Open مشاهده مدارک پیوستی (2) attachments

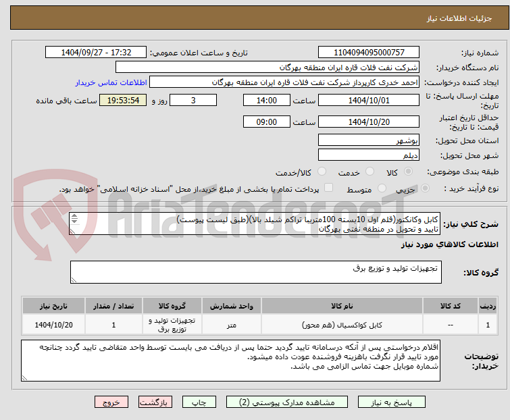(x=287, y=402)
